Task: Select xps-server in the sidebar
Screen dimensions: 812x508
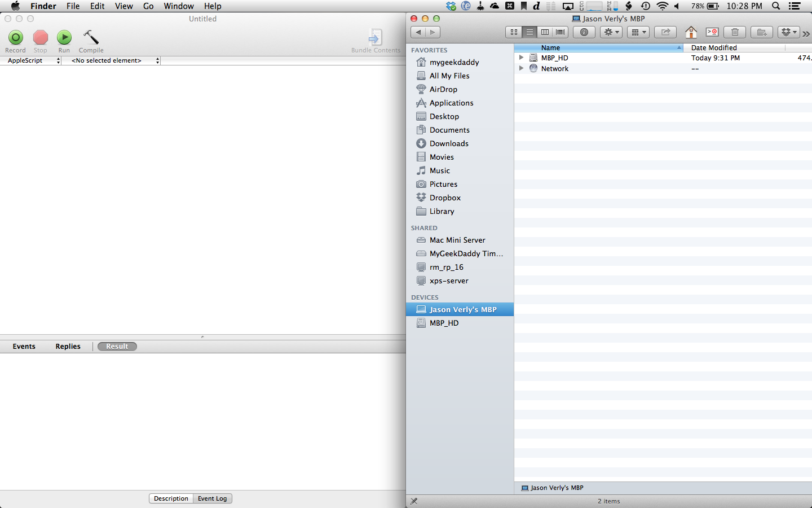Action: coord(460,281)
